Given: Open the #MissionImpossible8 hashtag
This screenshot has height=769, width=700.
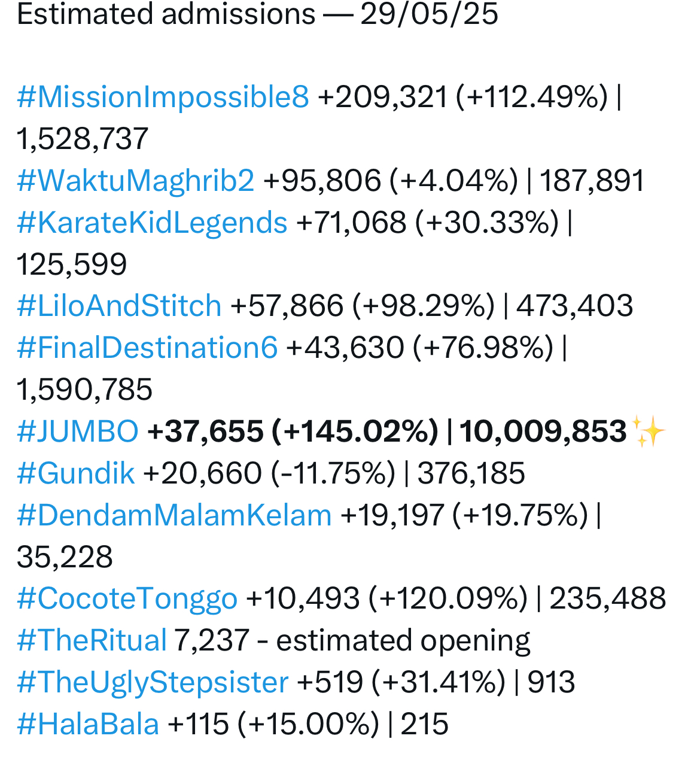Looking at the screenshot, I should coord(163,97).
